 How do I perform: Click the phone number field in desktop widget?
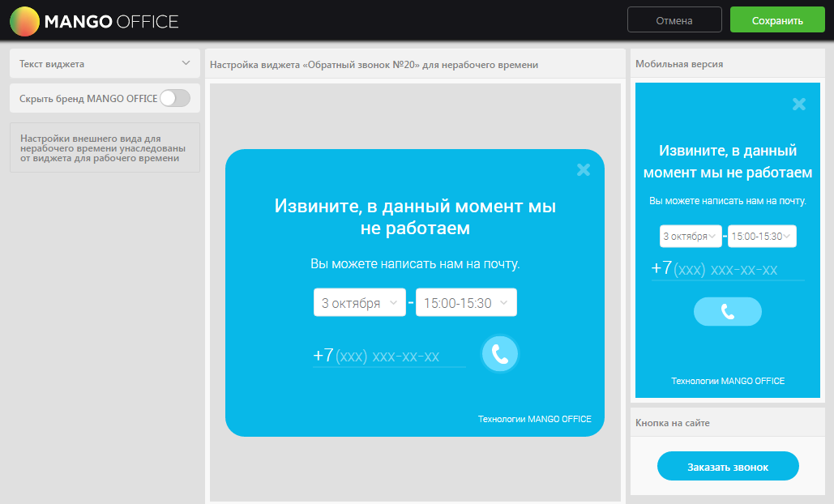coord(389,355)
